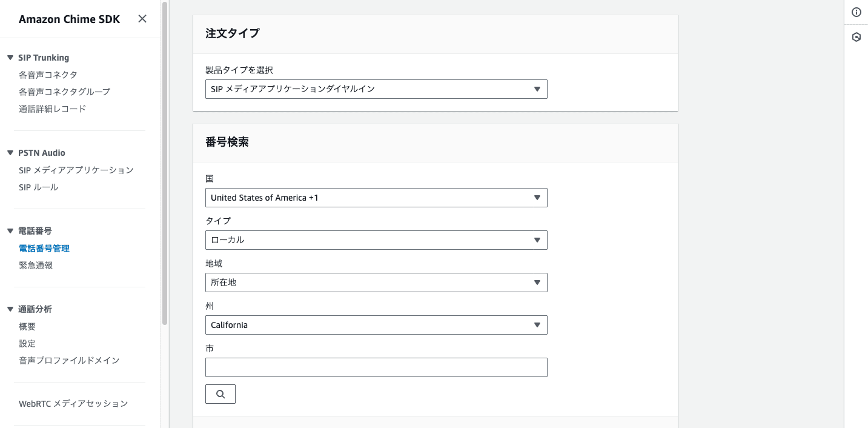The height and width of the screenshot is (428, 868).
Task: Go to 各音声コネクタ page
Action: point(48,75)
